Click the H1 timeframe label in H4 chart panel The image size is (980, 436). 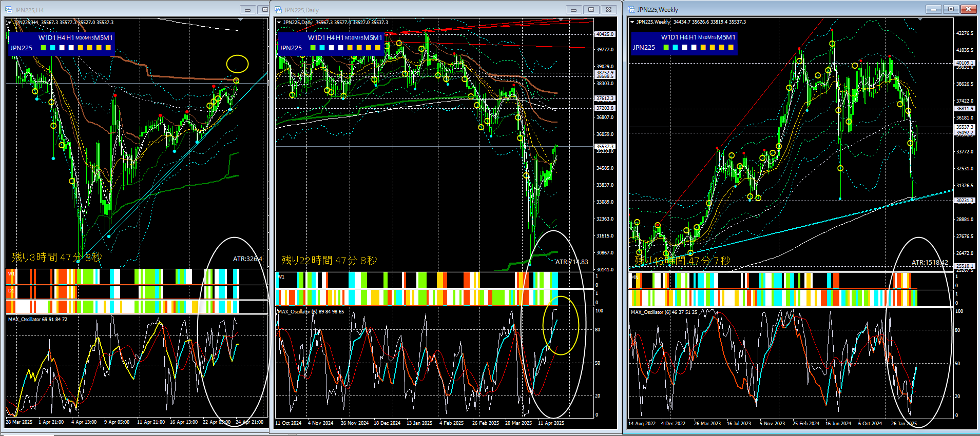(x=71, y=37)
